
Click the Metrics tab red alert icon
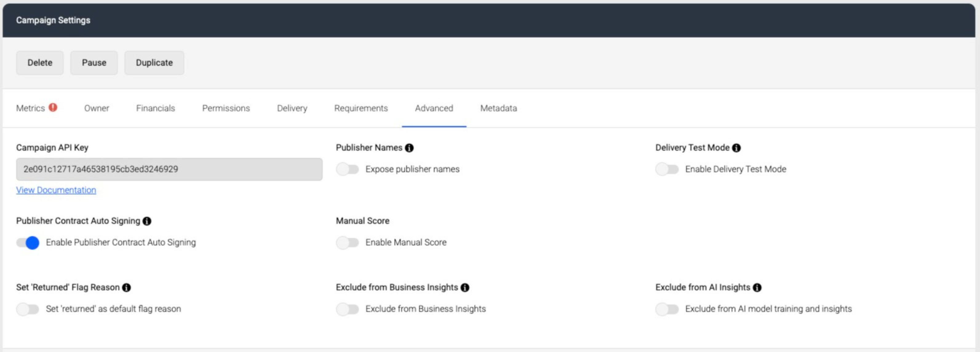(53, 108)
